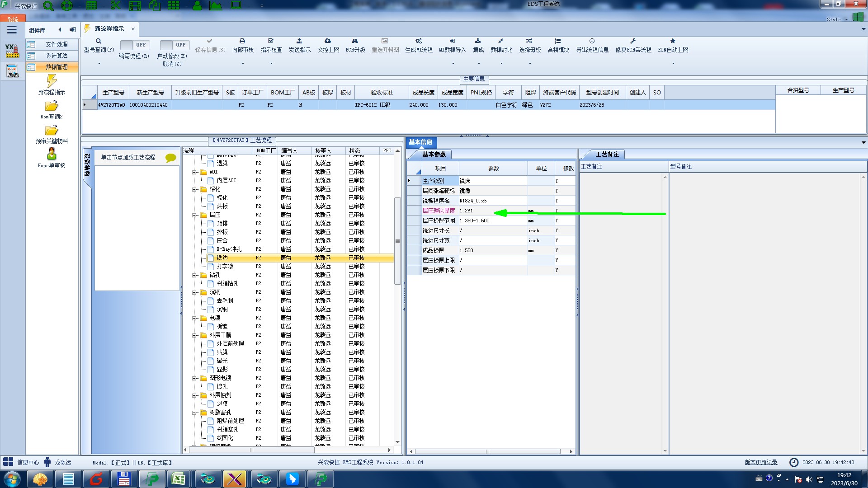The height and width of the screenshot is (488, 868).
Task: Open dropdown arrow under 选择母板
Action: [530, 63]
